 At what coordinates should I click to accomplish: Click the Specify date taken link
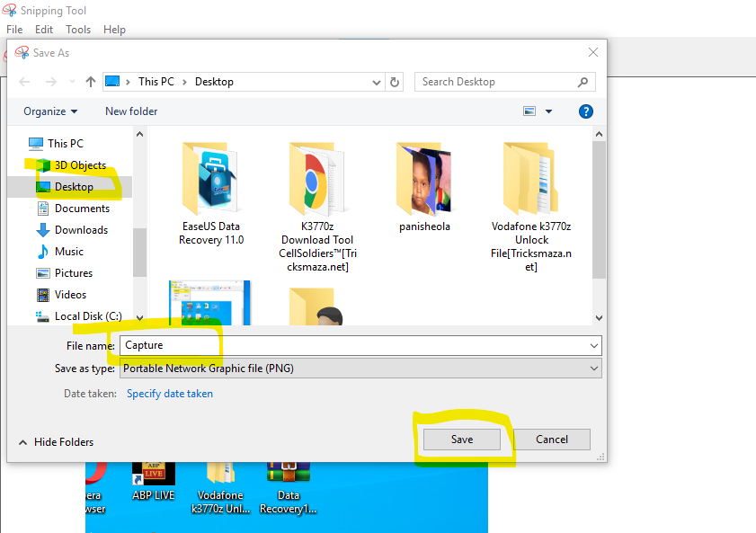coord(169,393)
